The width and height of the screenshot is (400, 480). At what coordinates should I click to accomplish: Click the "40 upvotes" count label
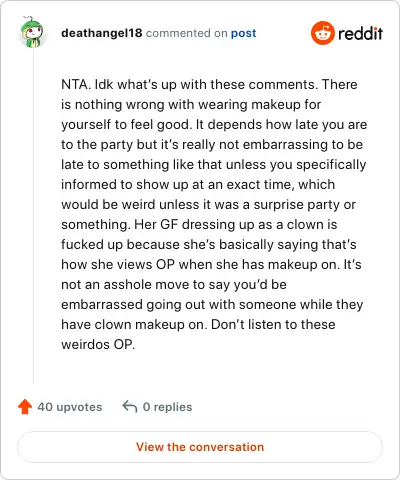[x=70, y=407]
